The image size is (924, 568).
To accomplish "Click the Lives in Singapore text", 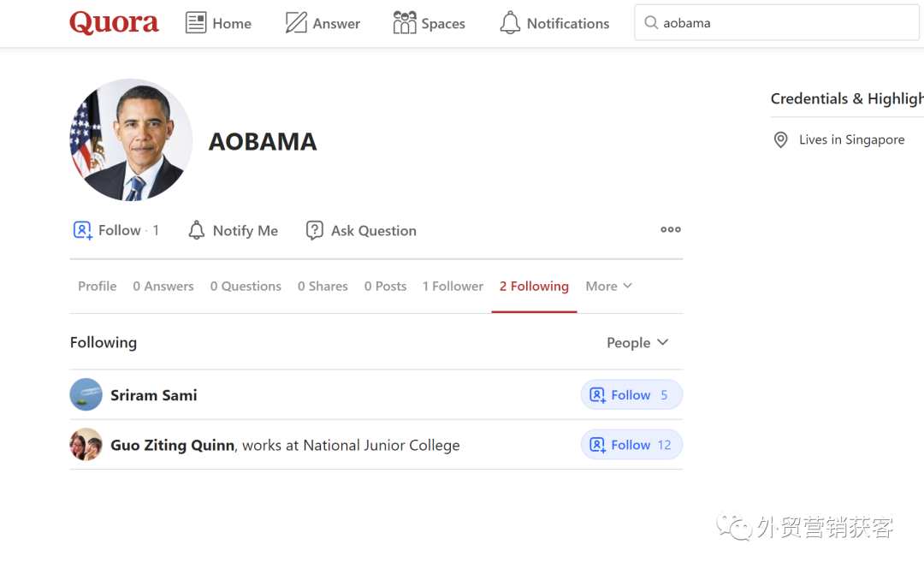I will coord(851,139).
